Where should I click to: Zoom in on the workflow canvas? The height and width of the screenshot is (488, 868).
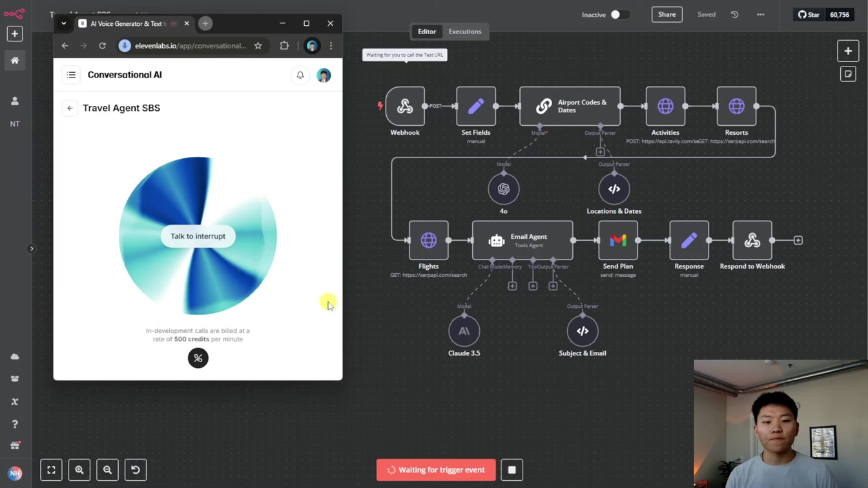[79, 470]
